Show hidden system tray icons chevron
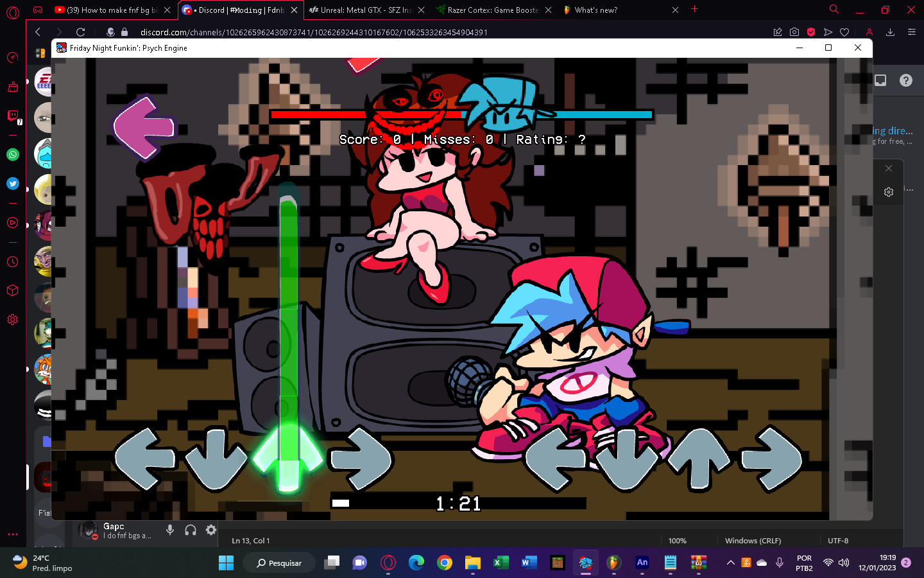The height and width of the screenshot is (578, 924). pos(730,563)
